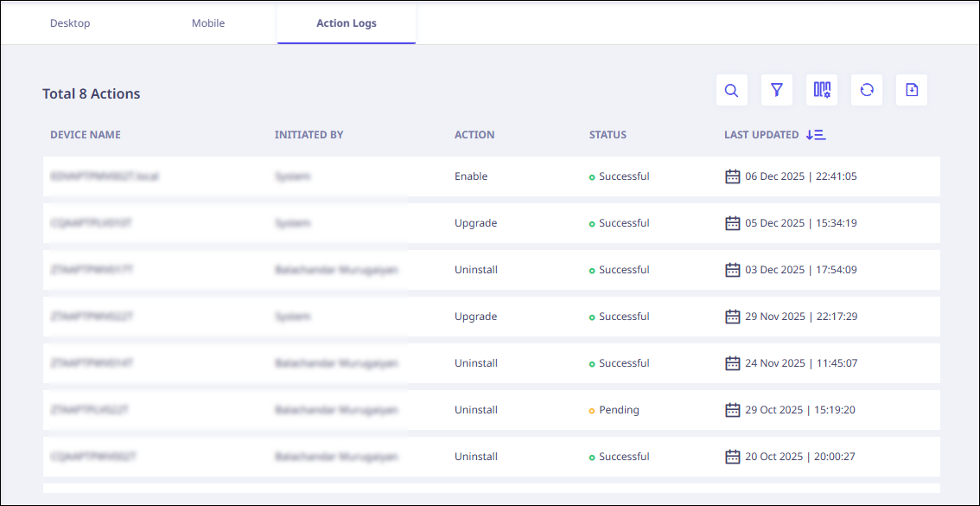Switch to the Mobile tab
Viewport: 980px width, 506px height.
tap(208, 23)
